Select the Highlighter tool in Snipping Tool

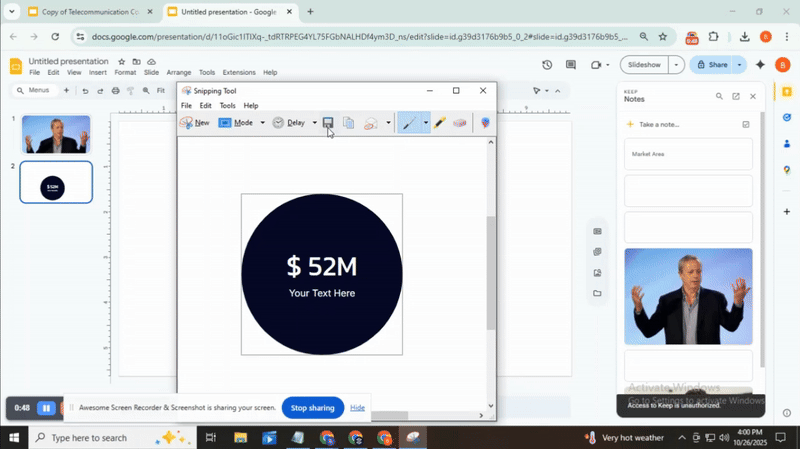point(439,123)
